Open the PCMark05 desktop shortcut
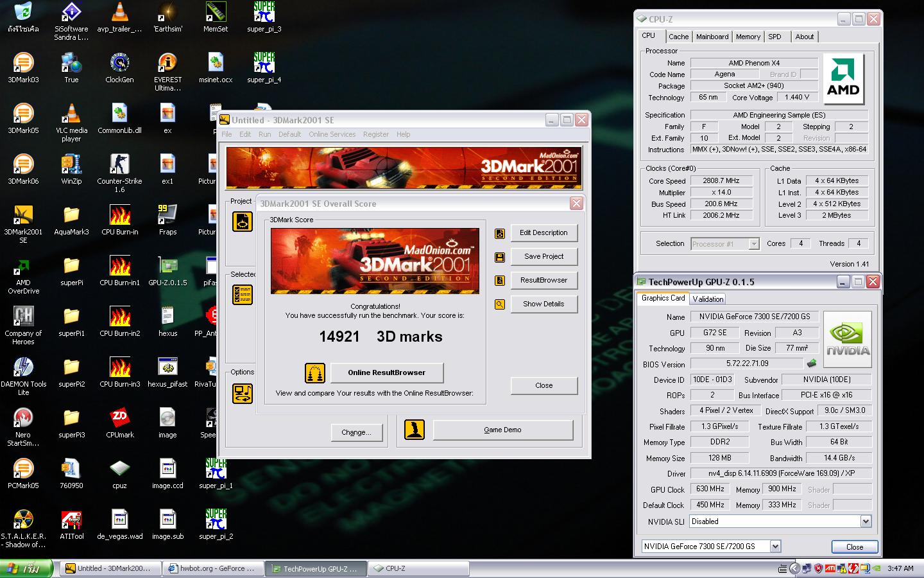 23,473
